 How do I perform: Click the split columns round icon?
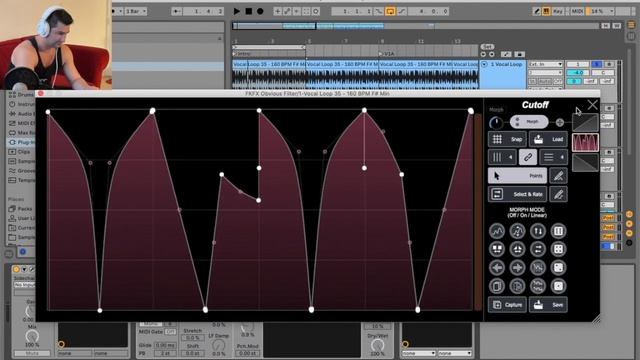558,231
